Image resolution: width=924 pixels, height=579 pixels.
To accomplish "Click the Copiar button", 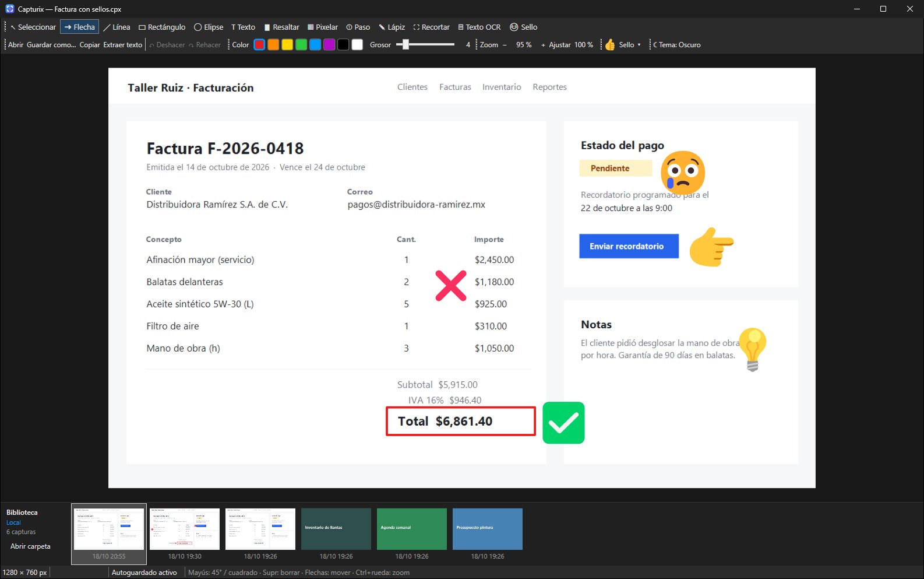I will pyautogui.click(x=90, y=45).
